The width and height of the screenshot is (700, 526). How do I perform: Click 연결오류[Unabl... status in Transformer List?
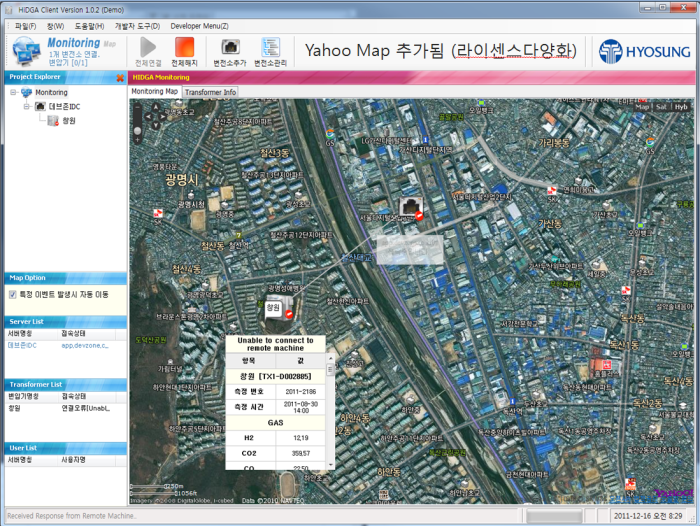pos(86,408)
